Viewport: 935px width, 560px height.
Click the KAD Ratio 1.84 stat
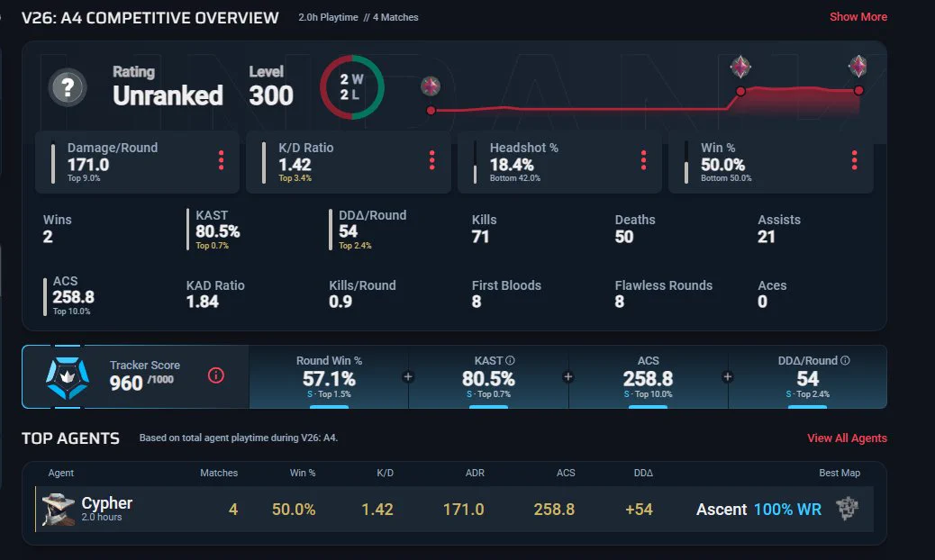coord(215,294)
